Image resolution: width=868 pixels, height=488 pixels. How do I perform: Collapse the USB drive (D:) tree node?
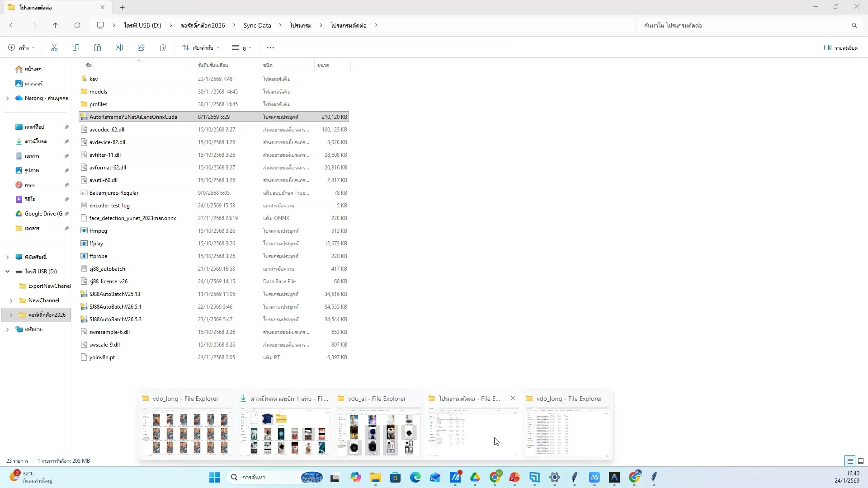(7, 272)
